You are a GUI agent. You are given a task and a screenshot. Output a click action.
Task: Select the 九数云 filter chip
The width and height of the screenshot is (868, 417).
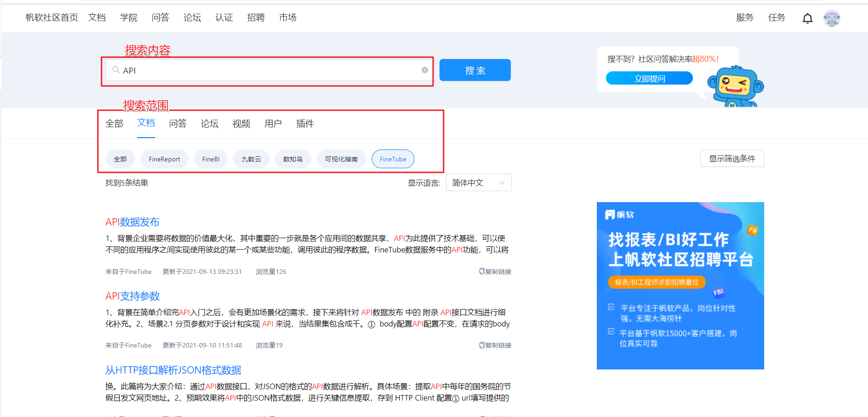tap(251, 159)
